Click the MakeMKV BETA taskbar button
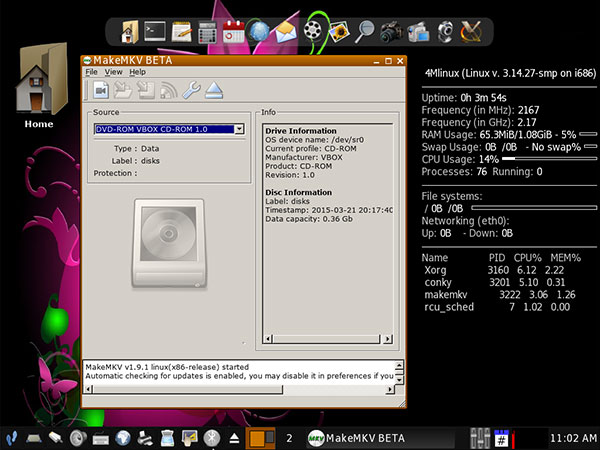Screen dimensions: 600x450 click(x=356, y=438)
